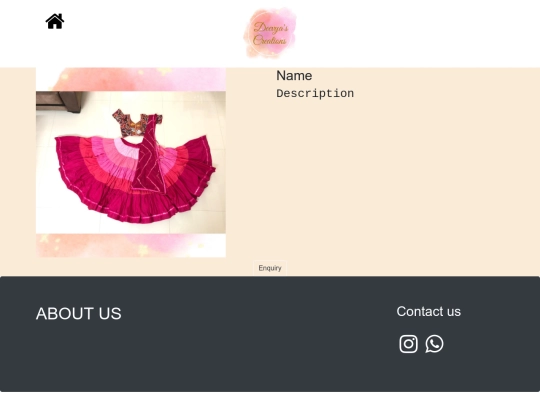Click the embroidered blouse in the photo
Image resolution: width=540 pixels, height=405 pixels.
pyautogui.click(x=137, y=122)
